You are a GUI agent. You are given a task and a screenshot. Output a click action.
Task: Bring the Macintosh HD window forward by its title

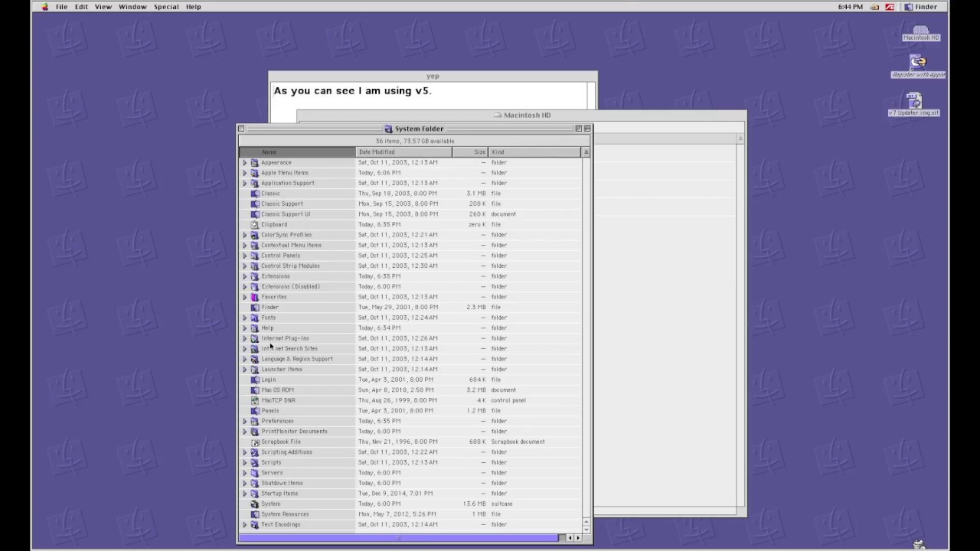pos(528,116)
